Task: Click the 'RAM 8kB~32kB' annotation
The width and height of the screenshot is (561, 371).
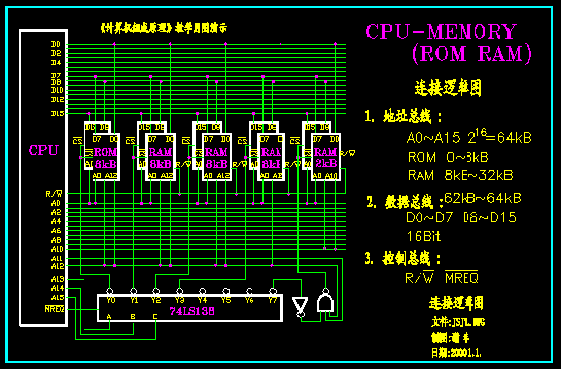Action: (461, 175)
